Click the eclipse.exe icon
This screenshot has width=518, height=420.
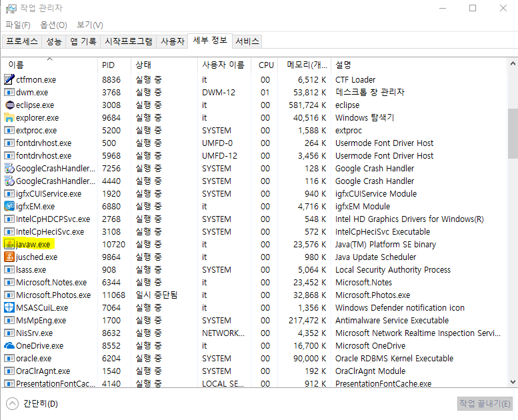(x=9, y=105)
